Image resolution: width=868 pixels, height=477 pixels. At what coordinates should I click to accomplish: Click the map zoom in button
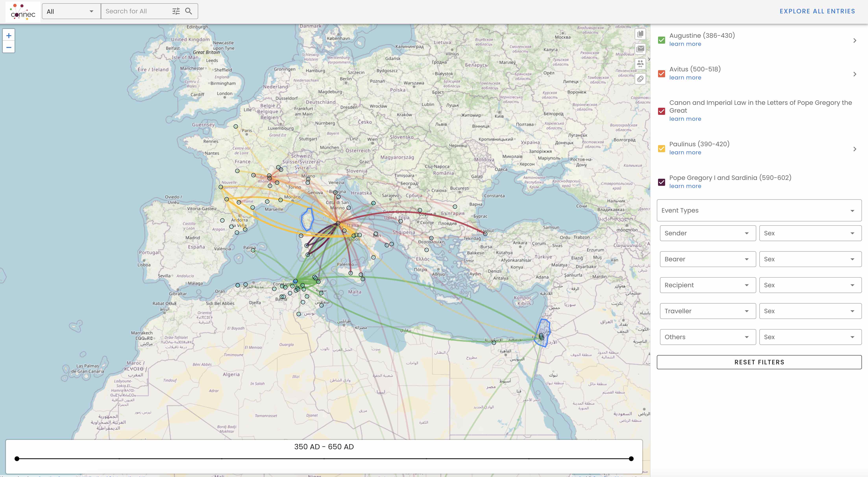(x=9, y=36)
